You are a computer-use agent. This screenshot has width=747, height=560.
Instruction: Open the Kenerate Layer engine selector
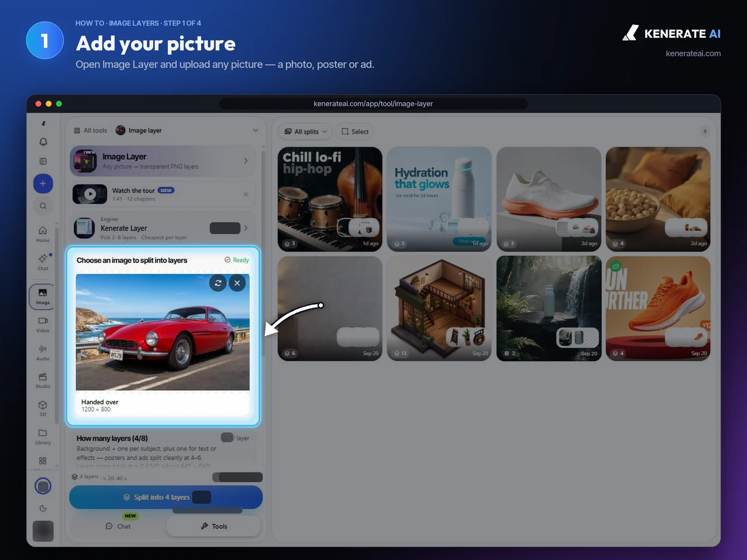coord(162,228)
